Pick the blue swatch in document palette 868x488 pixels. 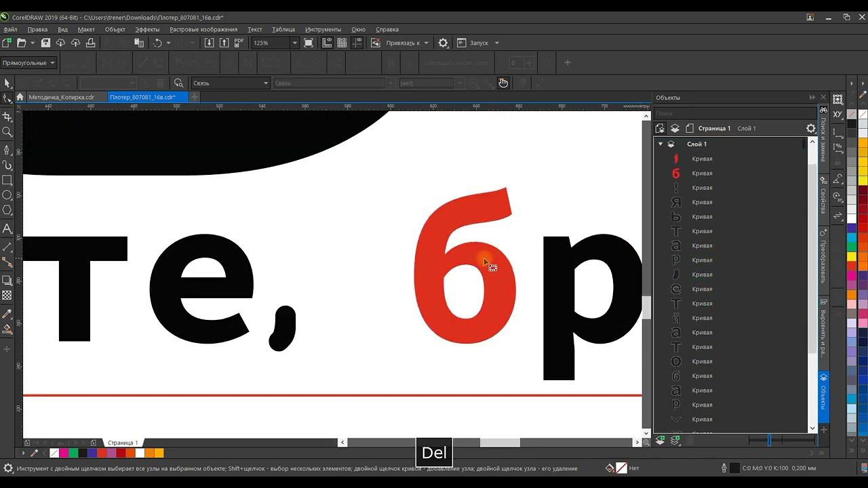pos(92,453)
